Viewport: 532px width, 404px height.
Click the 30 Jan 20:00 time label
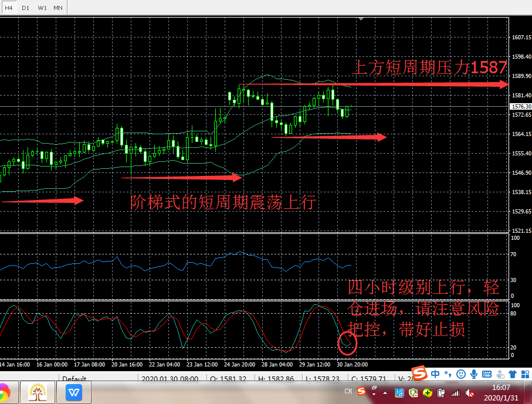pos(352,365)
